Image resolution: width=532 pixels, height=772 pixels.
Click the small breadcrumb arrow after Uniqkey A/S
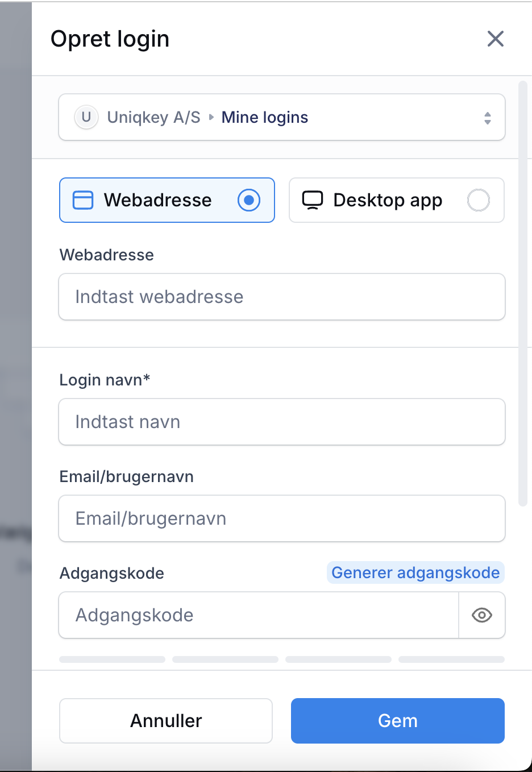coord(211,117)
